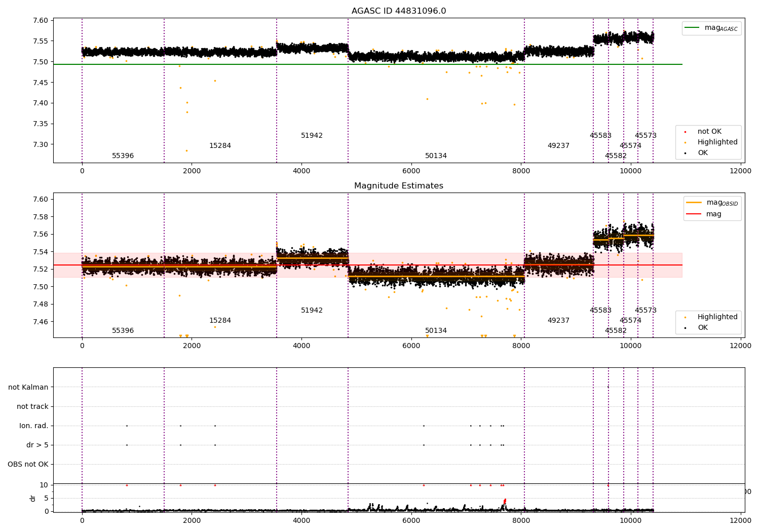
Task: Click the "not track" axis label
Action: pyautogui.click(x=32, y=406)
